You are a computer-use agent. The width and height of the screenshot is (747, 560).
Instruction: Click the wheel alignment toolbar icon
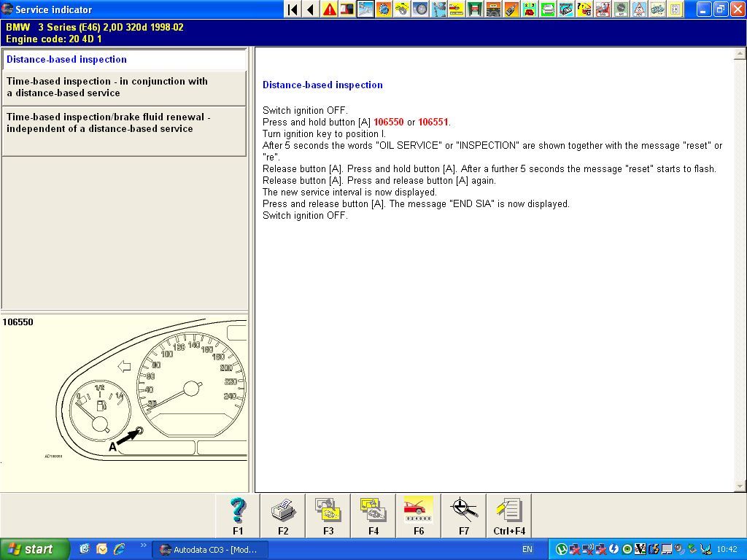(x=438, y=9)
